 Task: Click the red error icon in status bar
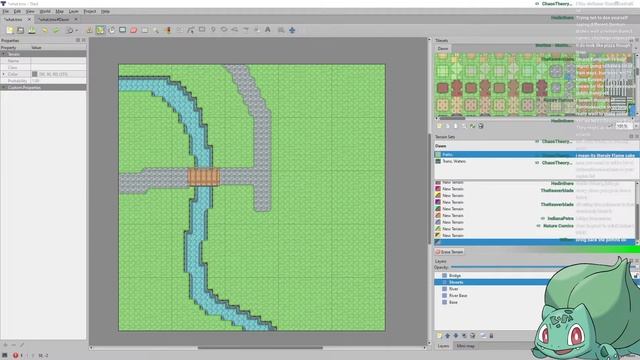[x=16, y=356]
